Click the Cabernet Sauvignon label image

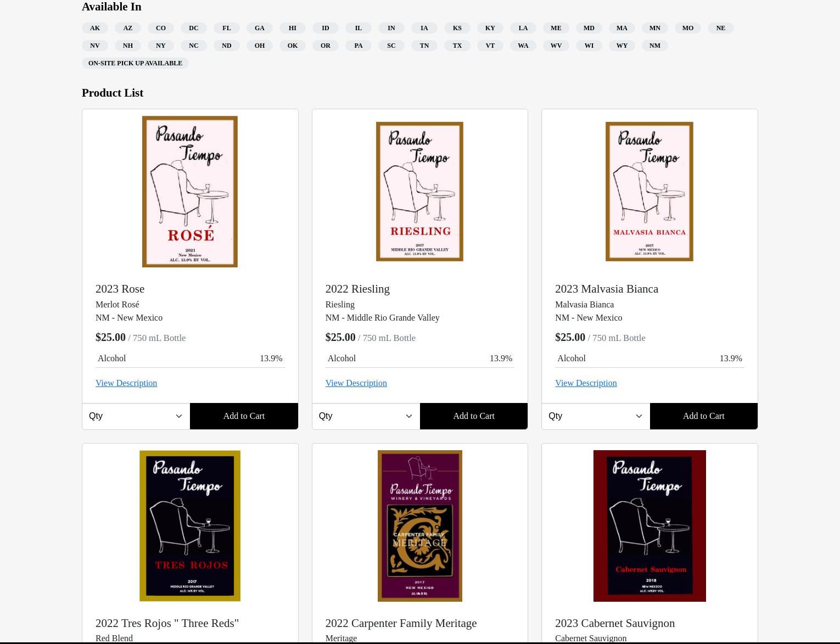649,526
